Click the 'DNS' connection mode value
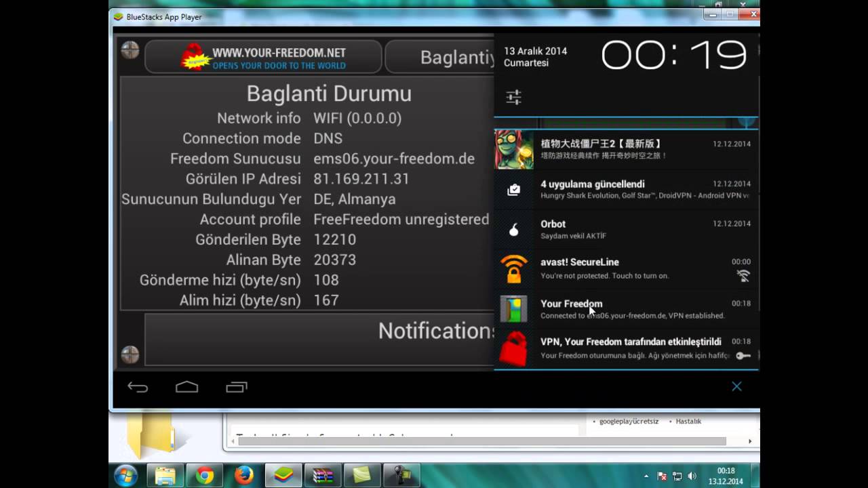 328,138
